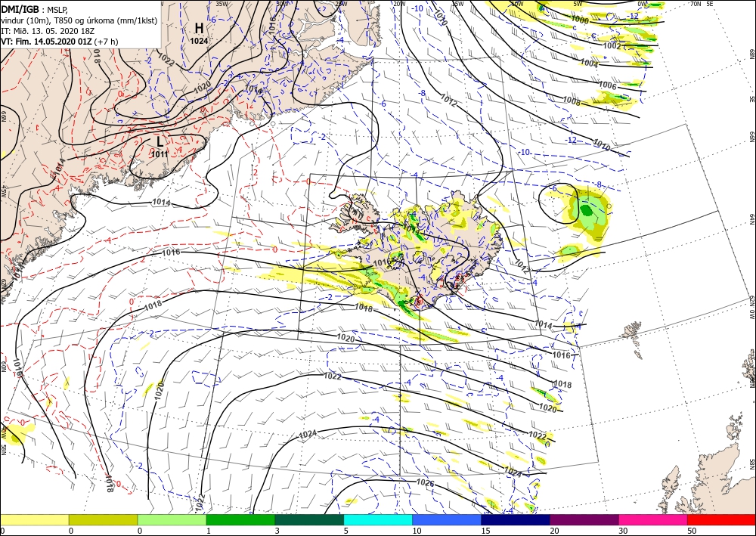
Task: Click the '1000' isobar label
Action: [x=580, y=20]
